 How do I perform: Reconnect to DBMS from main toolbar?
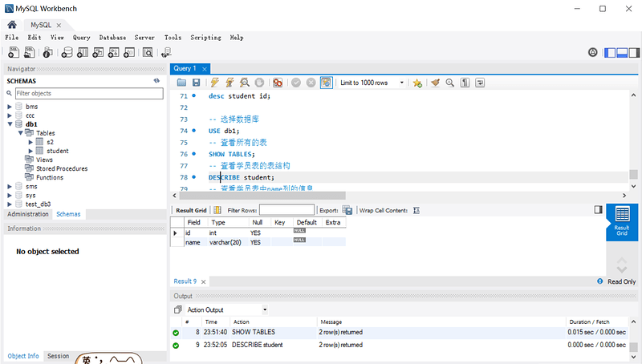(166, 52)
